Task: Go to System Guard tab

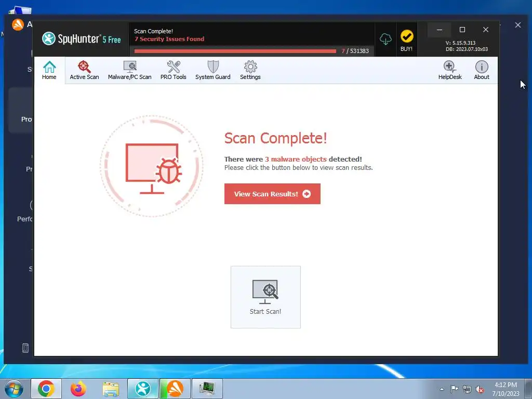Action: 212,70
